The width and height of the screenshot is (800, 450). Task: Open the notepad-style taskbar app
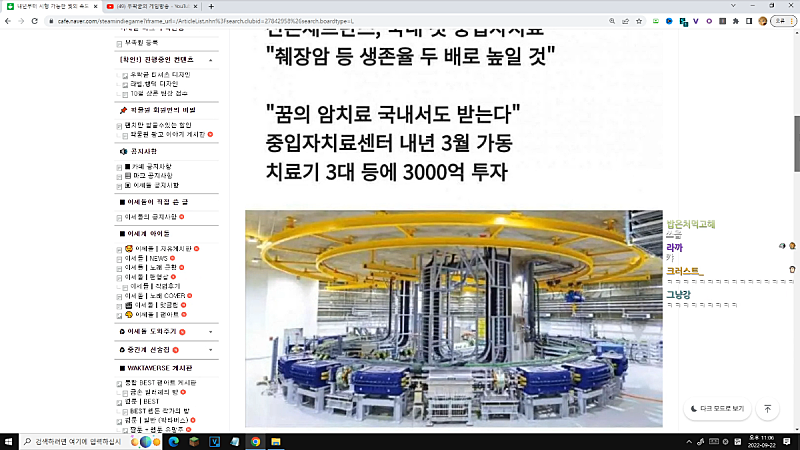[x=235, y=441]
